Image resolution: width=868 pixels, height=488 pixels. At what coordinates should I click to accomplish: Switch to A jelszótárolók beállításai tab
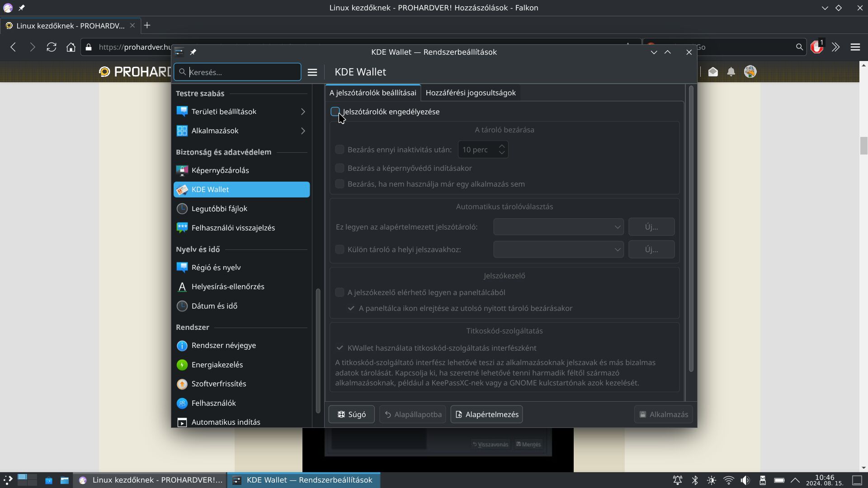(x=373, y=93)
